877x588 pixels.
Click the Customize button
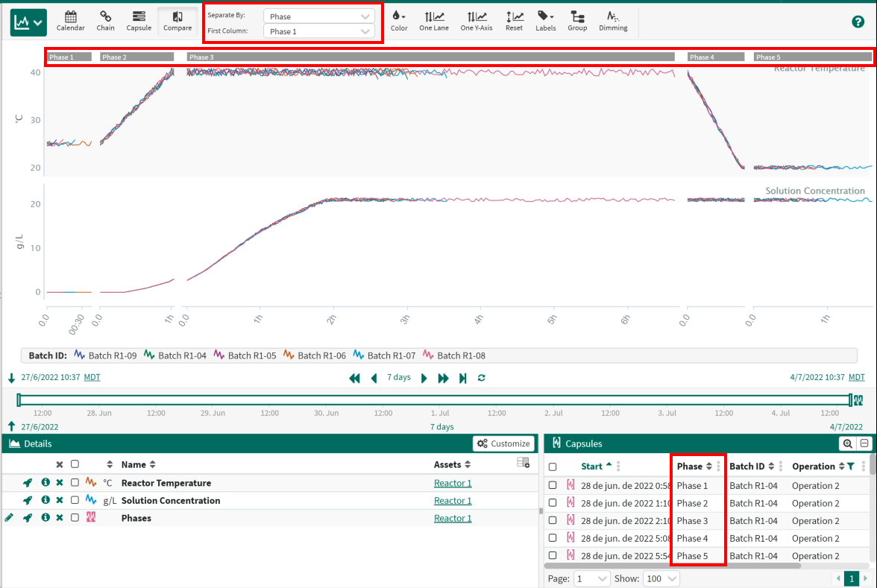tap(503, 443)
